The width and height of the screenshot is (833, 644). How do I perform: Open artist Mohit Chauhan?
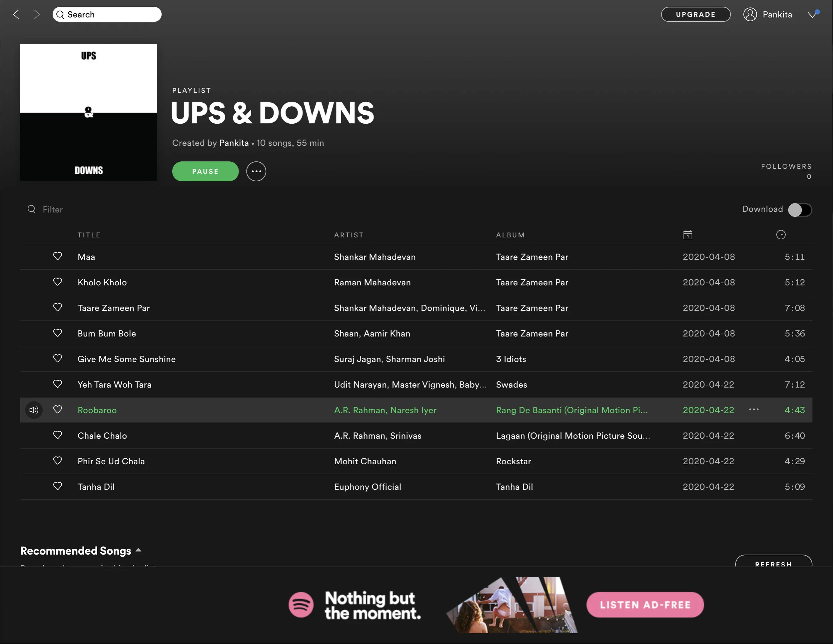(365, 461)
